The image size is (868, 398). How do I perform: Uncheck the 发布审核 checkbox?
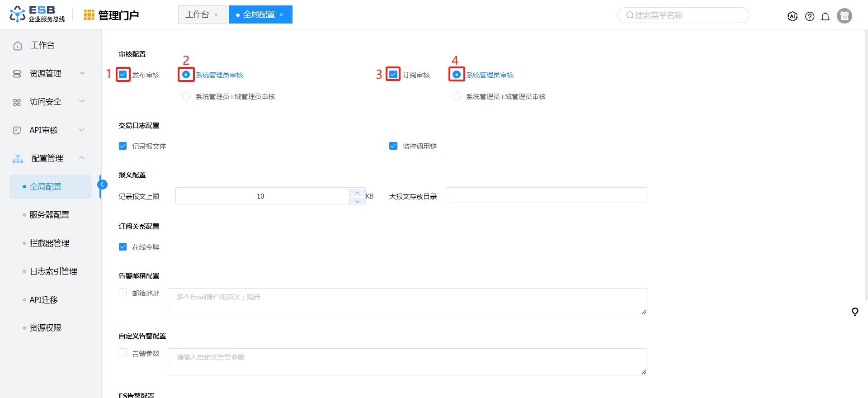123,74
